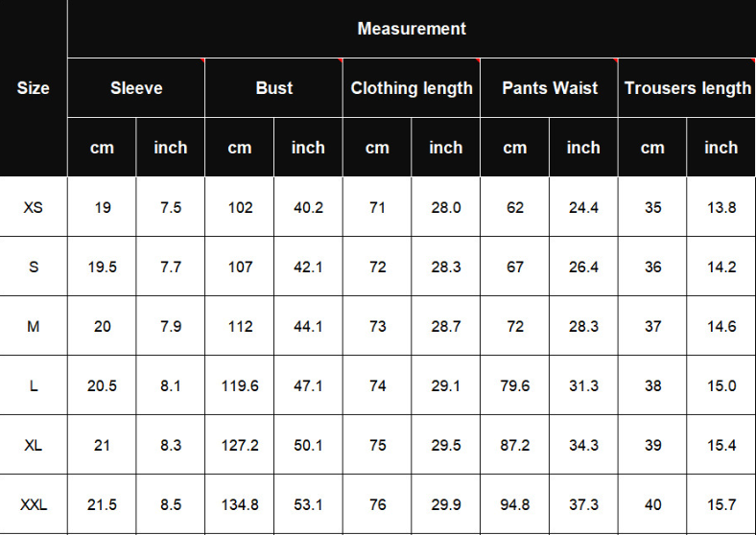The image size is (756, 535).
Task: Select the XS size row label
Action: (34, 207)
